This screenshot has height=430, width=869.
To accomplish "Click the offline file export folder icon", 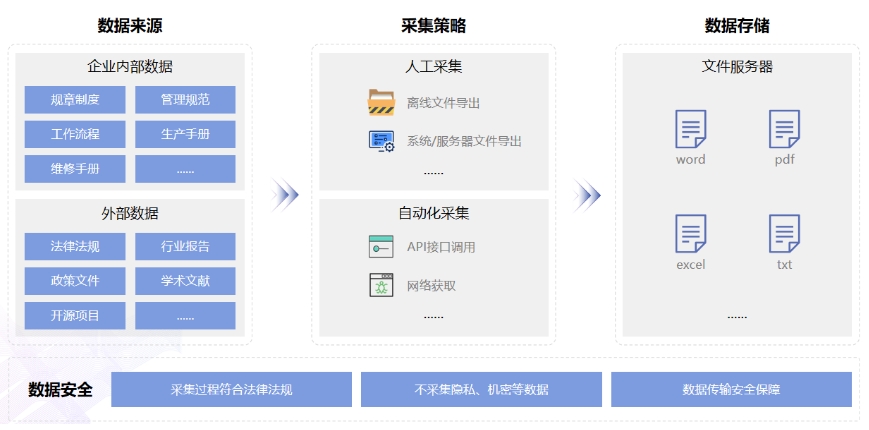I will tap(381, 102).
